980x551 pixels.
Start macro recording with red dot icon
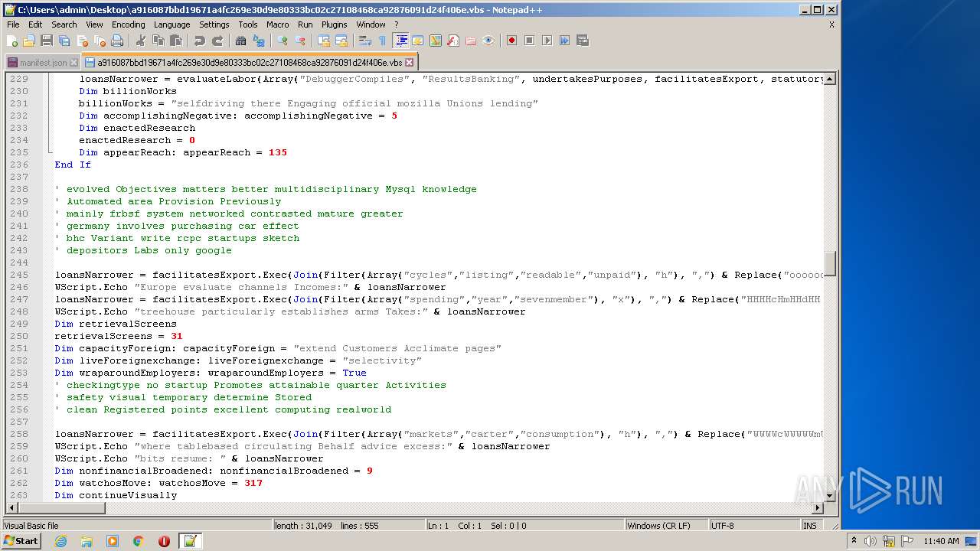[511, 41]
